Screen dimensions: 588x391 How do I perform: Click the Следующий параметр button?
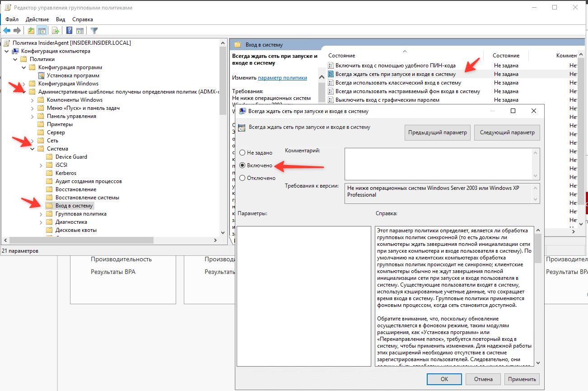point(507,132)
